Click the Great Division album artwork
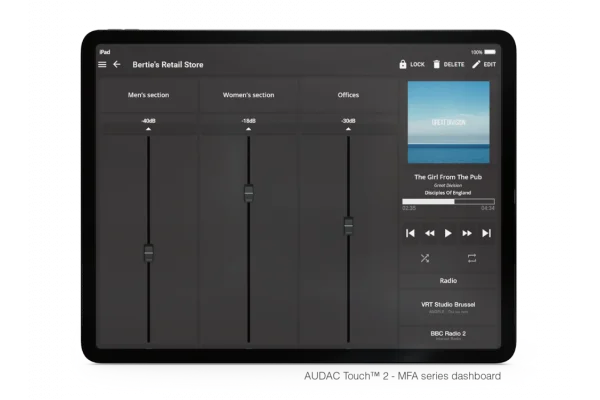Viewport: 600px width, 400px height. click(x=448, y=122)
